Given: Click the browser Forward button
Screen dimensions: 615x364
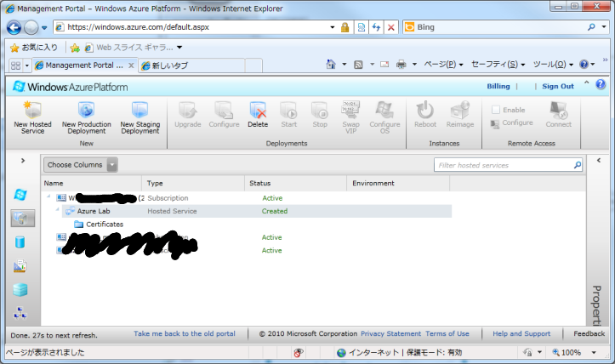Looking at the screenshot, I should point(31,27).
